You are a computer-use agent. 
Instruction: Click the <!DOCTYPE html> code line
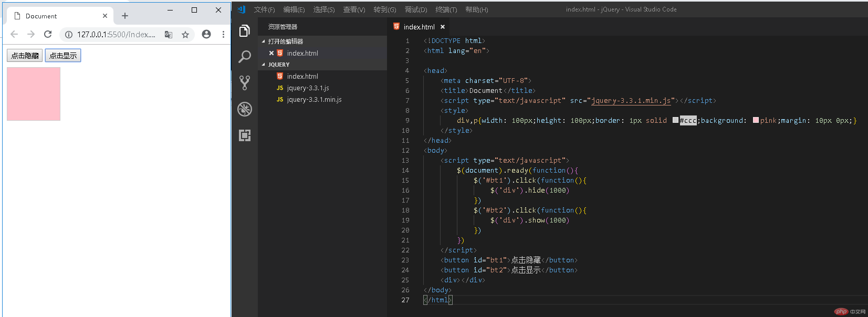click(454, 41)
